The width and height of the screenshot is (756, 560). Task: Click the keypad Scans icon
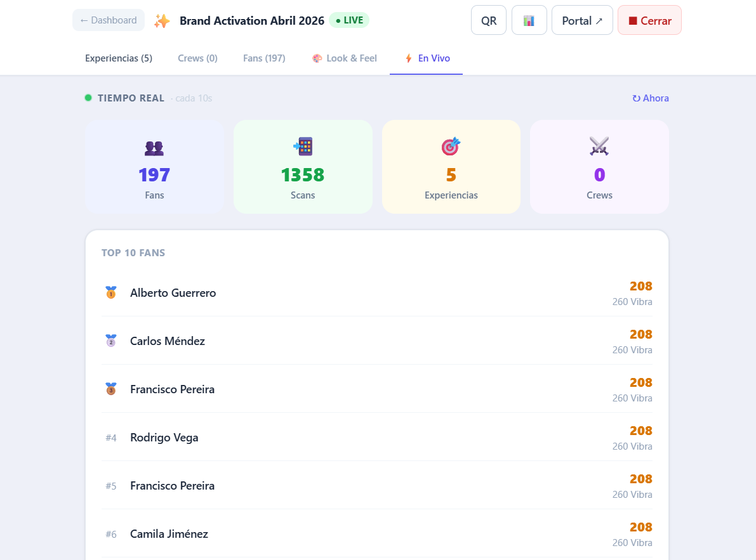303,147
